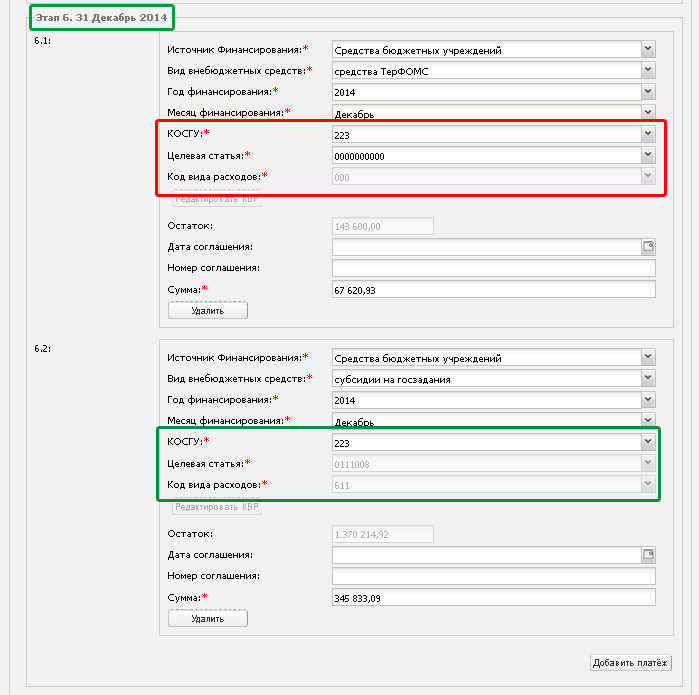Expand 6.1 КОСГУ 223 dropdown

[648, 134]
